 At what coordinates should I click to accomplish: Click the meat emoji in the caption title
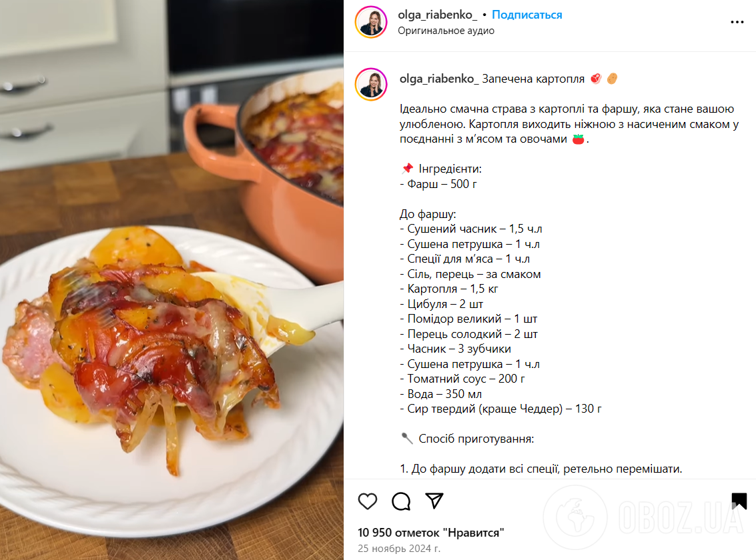pos(596,79)
